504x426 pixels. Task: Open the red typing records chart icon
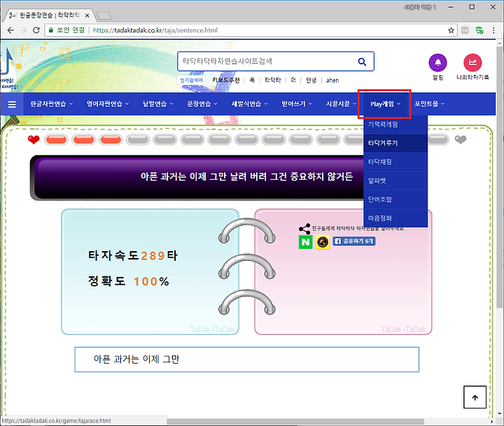pyautogui.click(x=472, y=62)
